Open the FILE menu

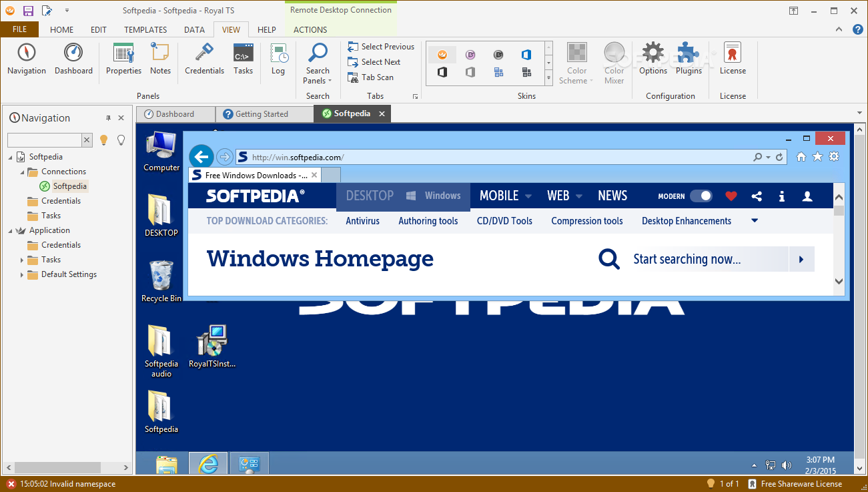tap(19, 29)
